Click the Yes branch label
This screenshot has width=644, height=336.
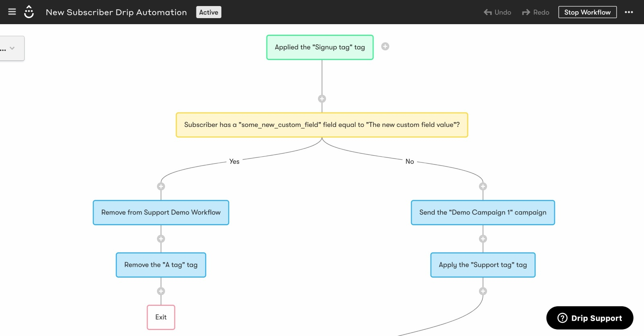(234, 161)
